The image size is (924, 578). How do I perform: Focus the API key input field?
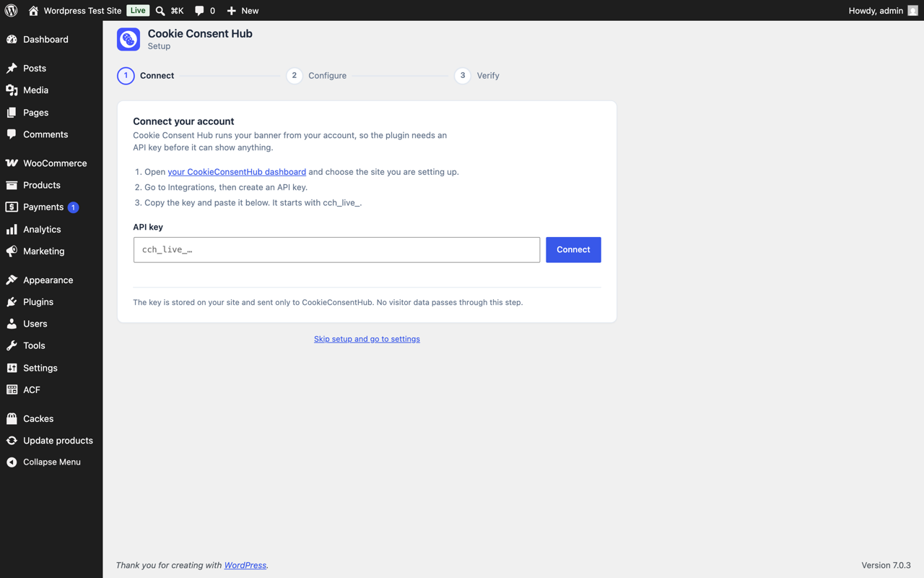(x=336, y=249)
